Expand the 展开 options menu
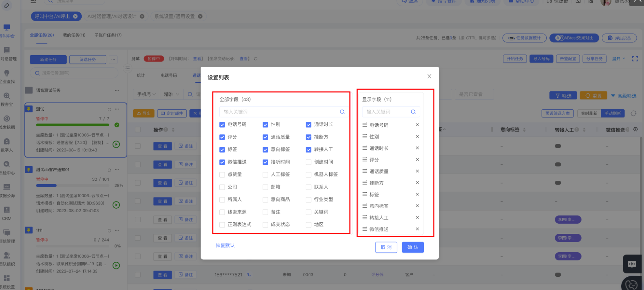This screenshot has height=290, width=644. [x=618, y=59]
